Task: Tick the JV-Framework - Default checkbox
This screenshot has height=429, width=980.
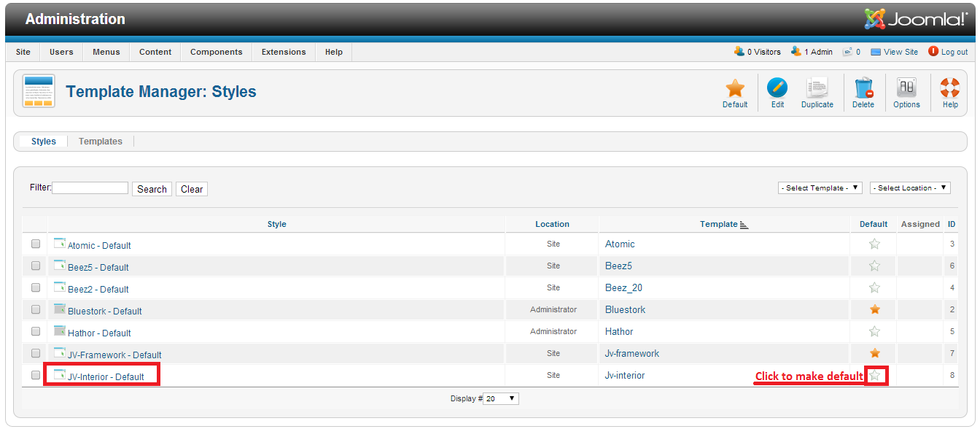Action: pyautogui.click(x=36, y=353)
